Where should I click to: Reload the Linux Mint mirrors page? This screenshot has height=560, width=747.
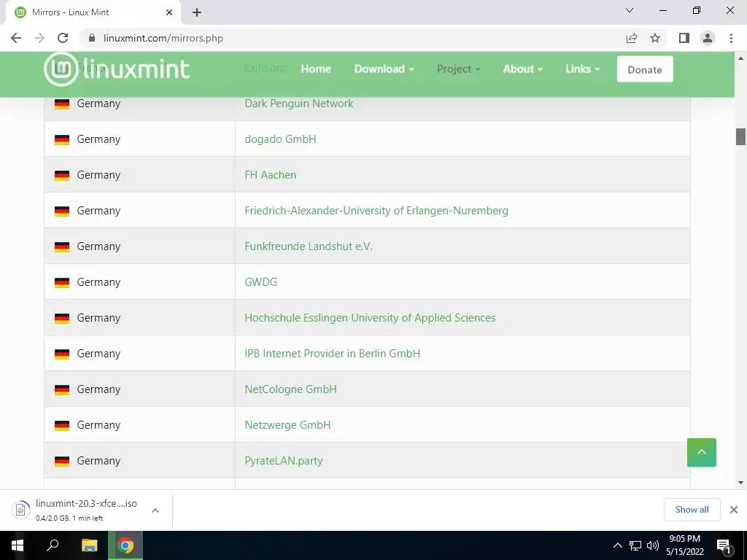pyautogui.click(x=63, y=38)
